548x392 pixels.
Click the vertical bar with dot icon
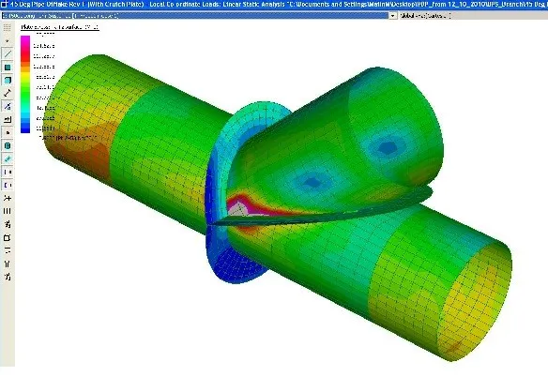(7, 173)
